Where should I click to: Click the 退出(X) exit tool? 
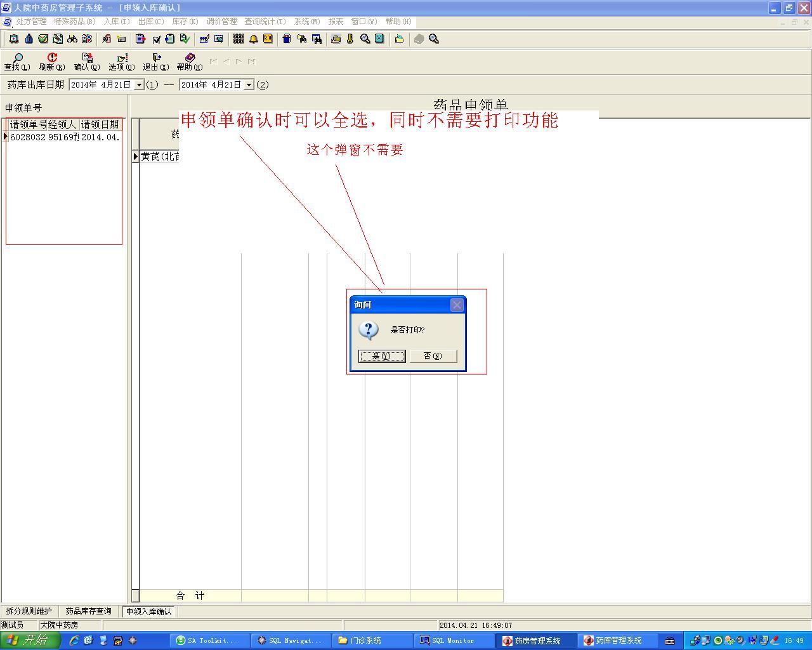(x=155, y=62)
